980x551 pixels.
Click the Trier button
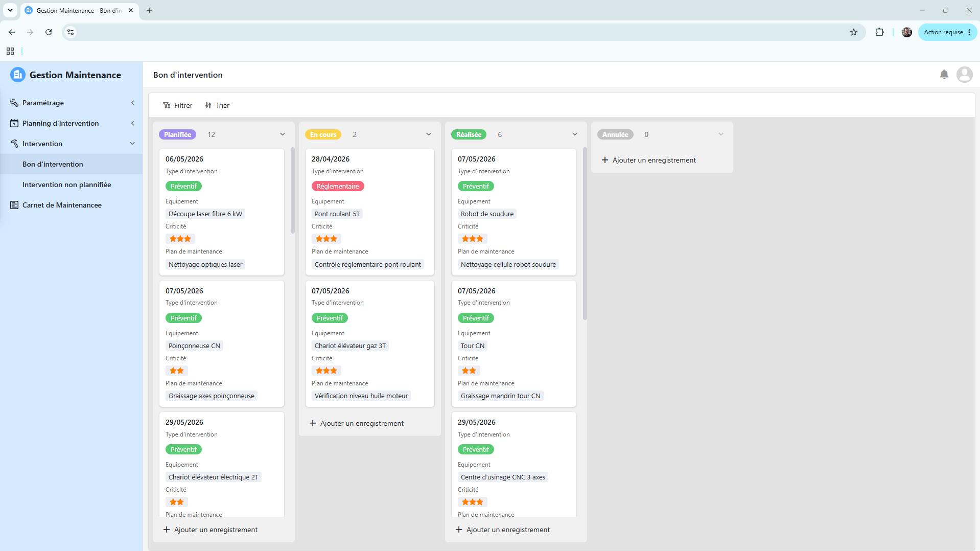coord(217,105)
